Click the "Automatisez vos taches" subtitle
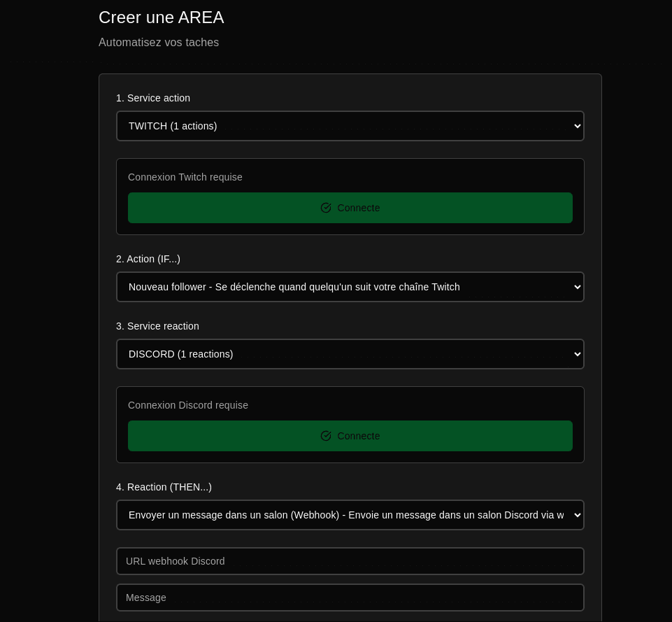The image size is (672, 622). pyautogui.click(x=159, y=43)
